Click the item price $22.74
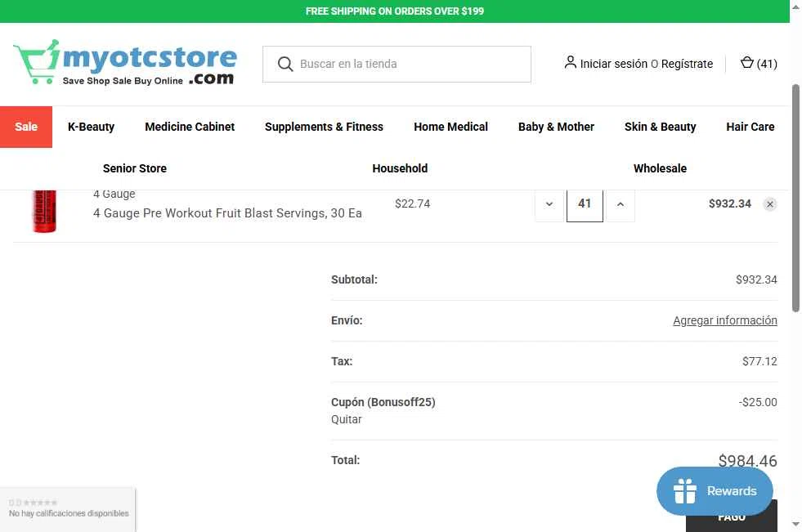This screenshot has width=802, height=532. (412, 204)
